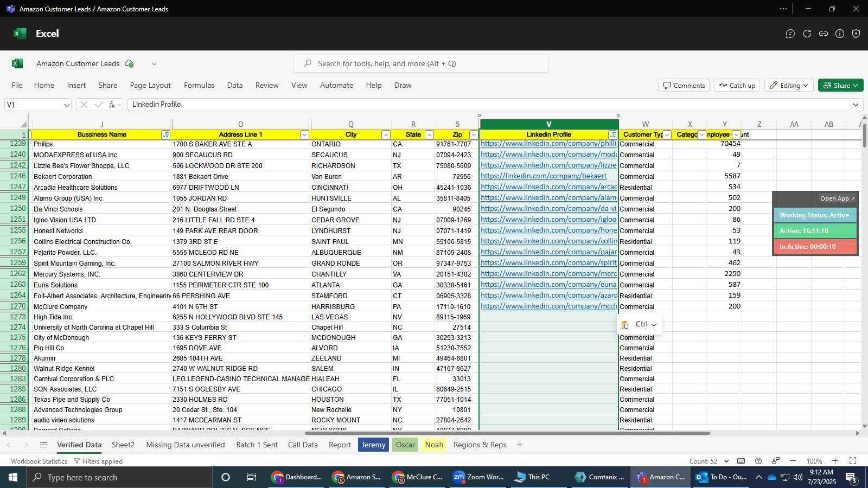868x488 pixels.
Task: Click the search for tools box
Action: click(421, 63)
